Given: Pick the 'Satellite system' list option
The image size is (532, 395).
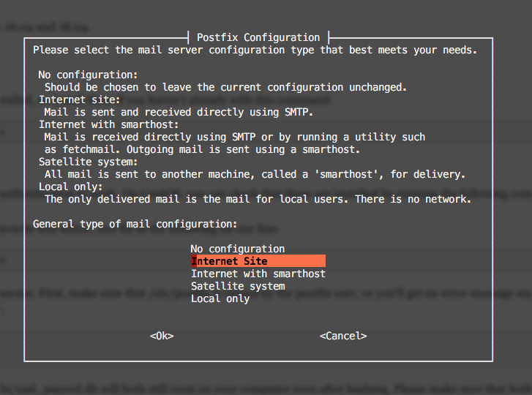Looking at the screenshot, I should coord(238,286).
